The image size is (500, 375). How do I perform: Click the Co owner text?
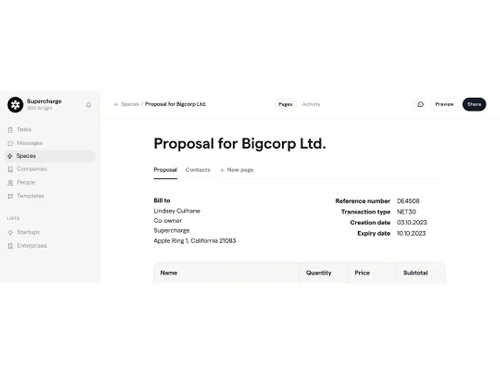(168, 221)
